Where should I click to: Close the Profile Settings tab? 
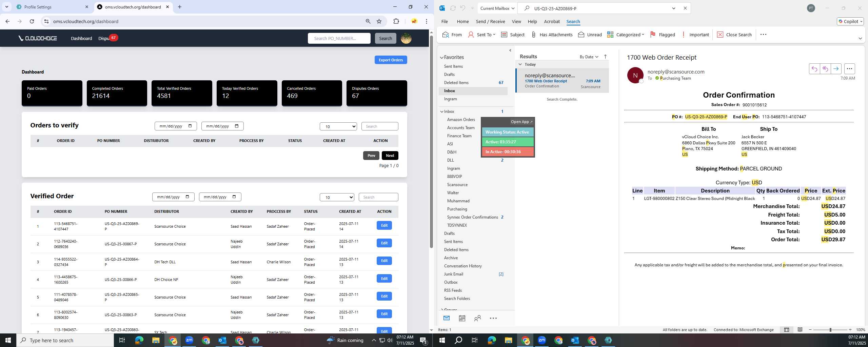87,7
